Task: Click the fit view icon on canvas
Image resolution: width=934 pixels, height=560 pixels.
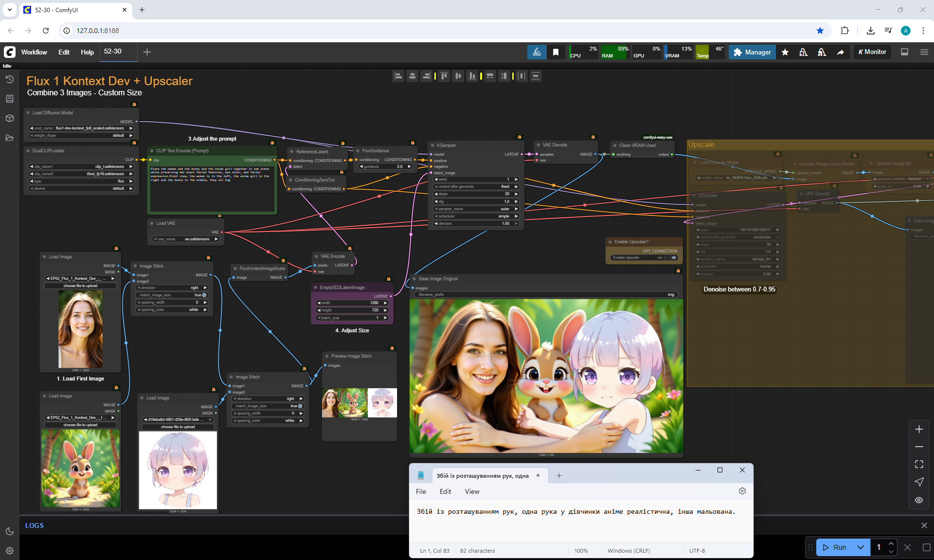Action: coord(919,464)
